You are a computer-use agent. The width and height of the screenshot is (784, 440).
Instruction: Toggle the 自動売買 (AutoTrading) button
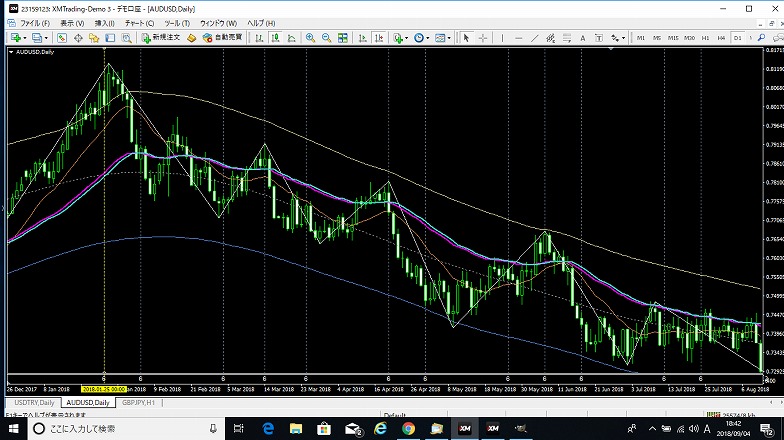222,38
